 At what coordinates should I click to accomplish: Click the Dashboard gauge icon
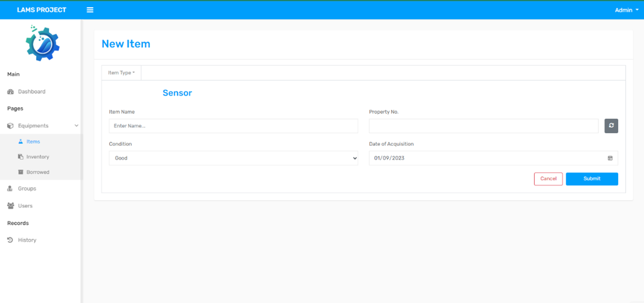tap(10, 91)
